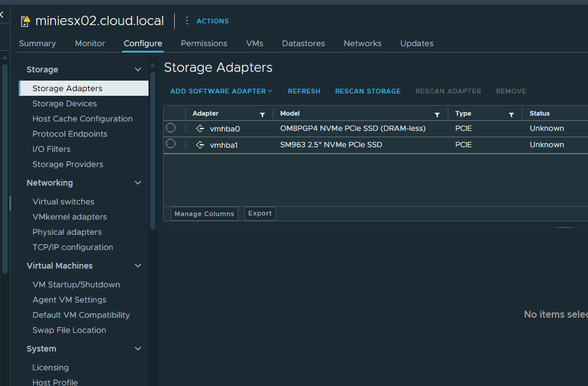Collapse the Networking section chevron
Image resolution: width=588 pixels, height=386 pixels.
click(x=138, y=183)
